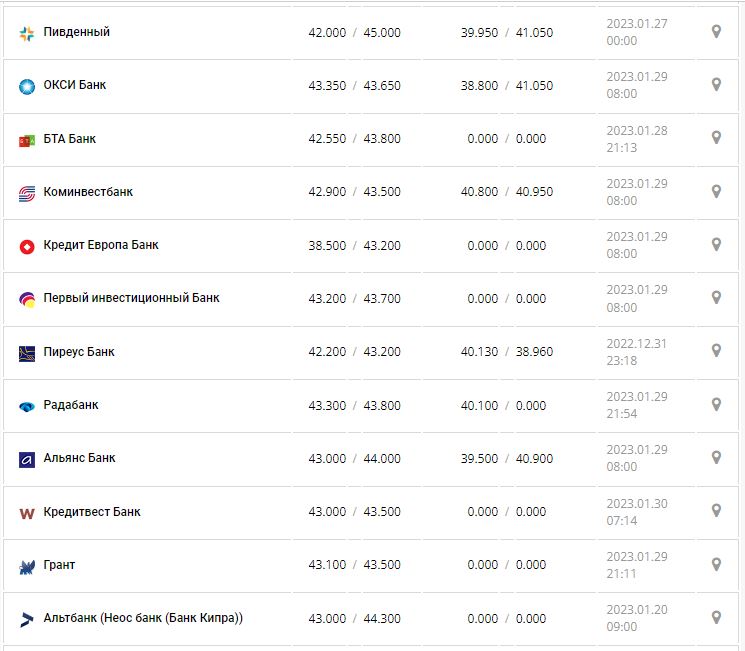This screenshot has height=651, width=745.
Task: Click the Альтбанк row map pin
Action: click(716, 617)
